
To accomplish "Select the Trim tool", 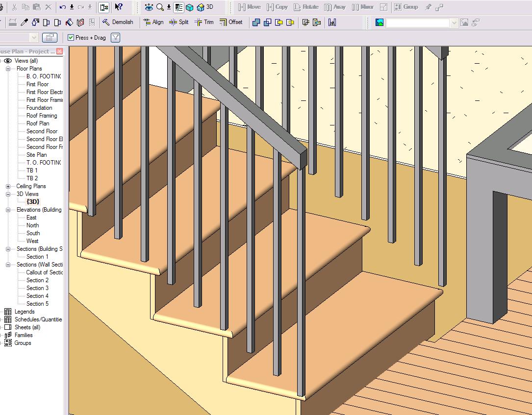I will (x=204, y=22).
